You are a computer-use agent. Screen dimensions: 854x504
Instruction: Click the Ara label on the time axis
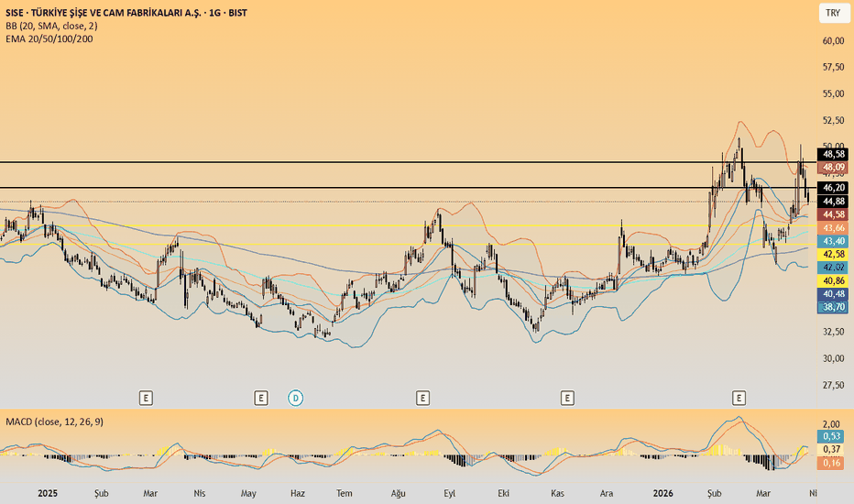tap(607, 493)
